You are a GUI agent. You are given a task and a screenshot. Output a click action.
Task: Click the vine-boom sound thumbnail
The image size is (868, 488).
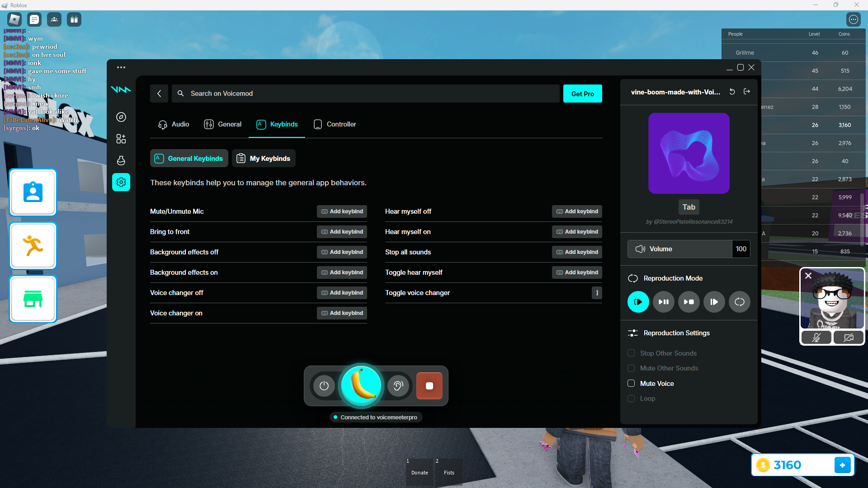(x=689, y=153)
